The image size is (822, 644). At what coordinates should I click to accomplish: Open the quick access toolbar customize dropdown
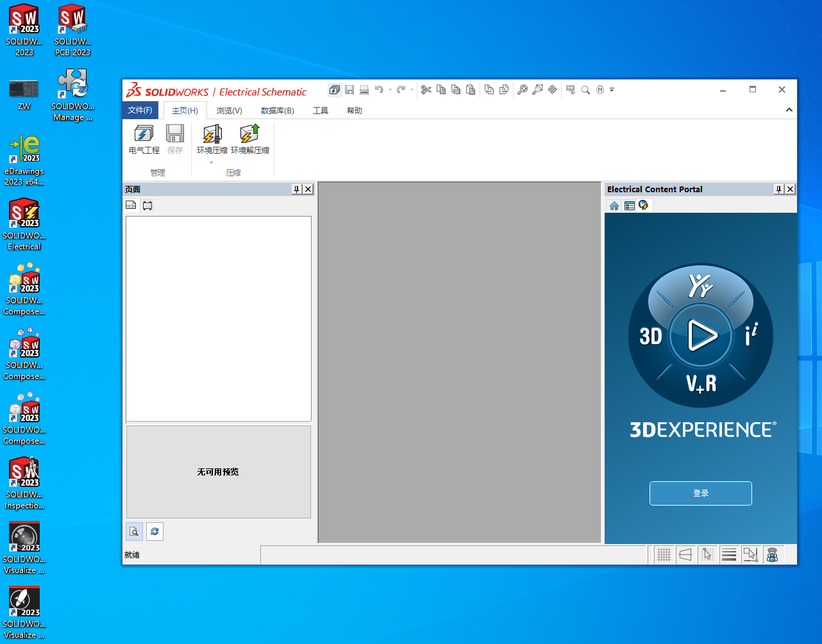pos(612,90)
